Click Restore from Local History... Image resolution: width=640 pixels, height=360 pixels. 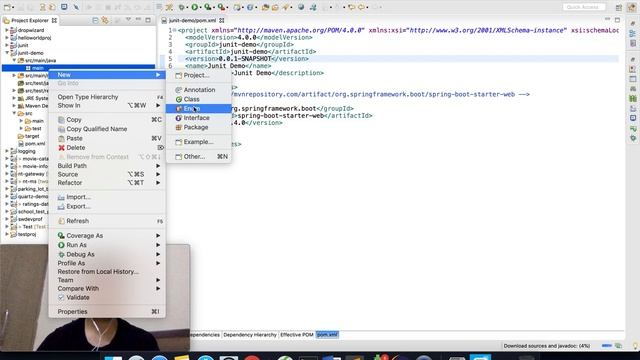[107, 272]
